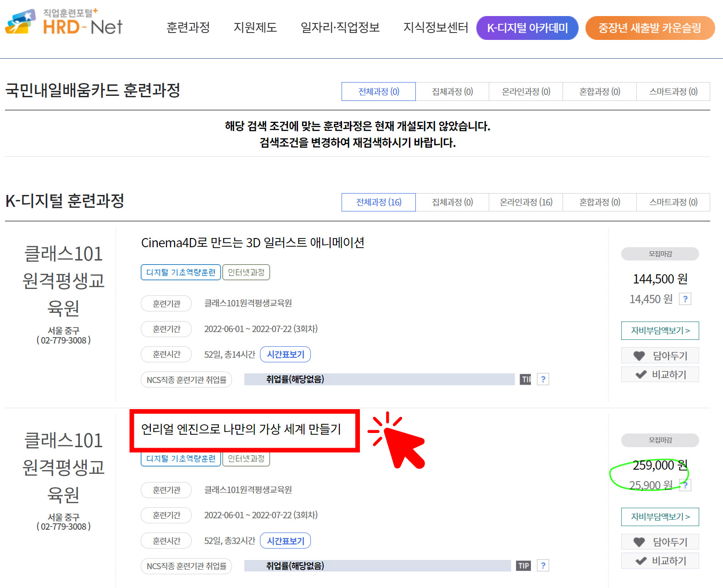The width and height of the screenshot is (723, 588).
Task: Click price 144,500 원
Action: (660, 279)
